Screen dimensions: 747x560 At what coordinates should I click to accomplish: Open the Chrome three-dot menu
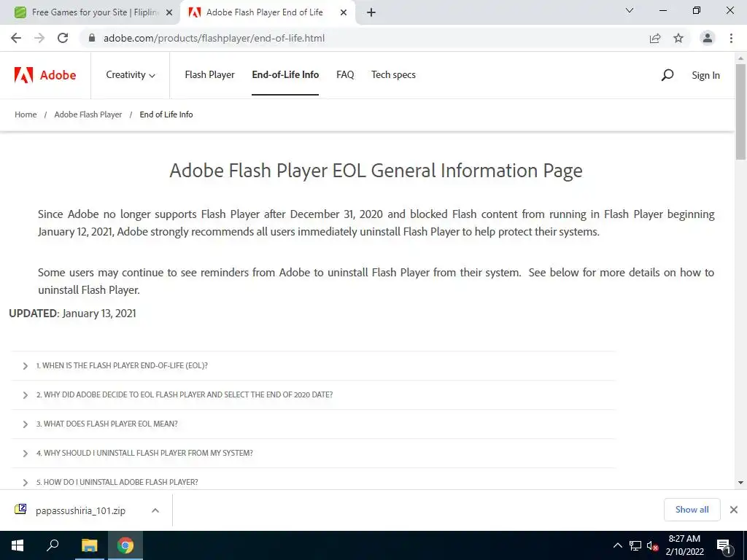point(731,38)
